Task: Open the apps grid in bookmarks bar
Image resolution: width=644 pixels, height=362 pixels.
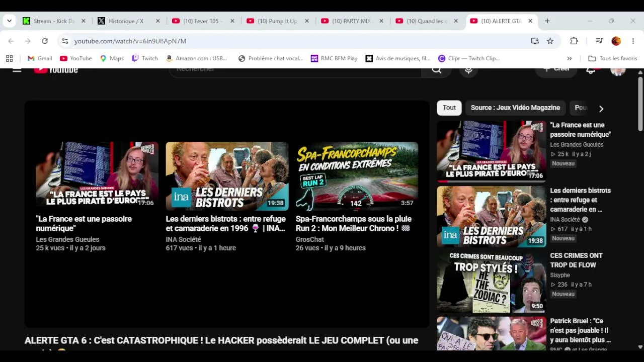Action: [9, 58]
